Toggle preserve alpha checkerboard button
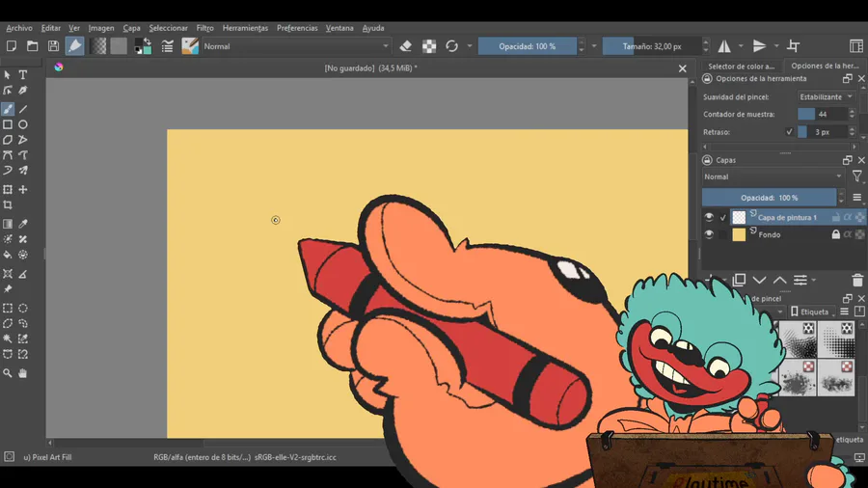 (x=429, y=46)
